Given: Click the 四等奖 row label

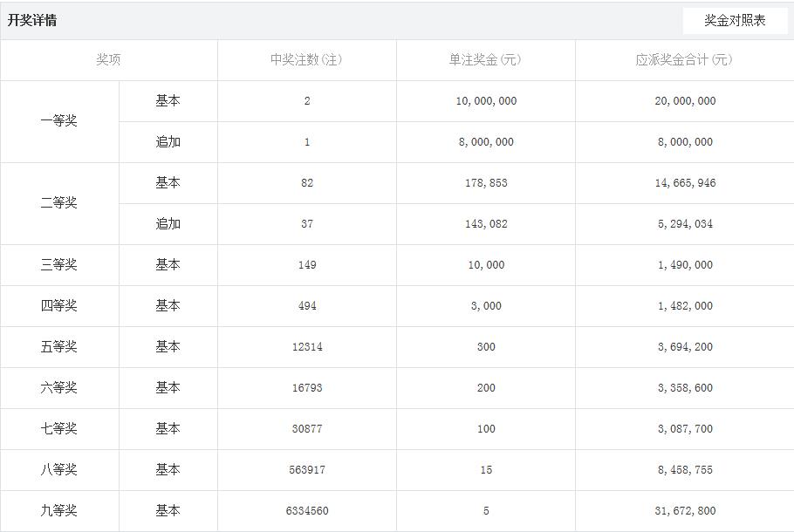Looking at the screenshot, I should 58,306.
